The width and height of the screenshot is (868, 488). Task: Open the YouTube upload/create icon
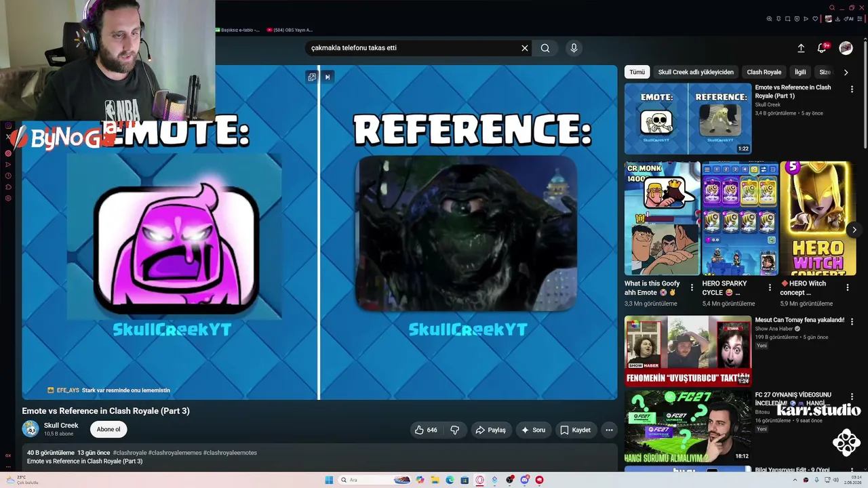tap(801, 48)
